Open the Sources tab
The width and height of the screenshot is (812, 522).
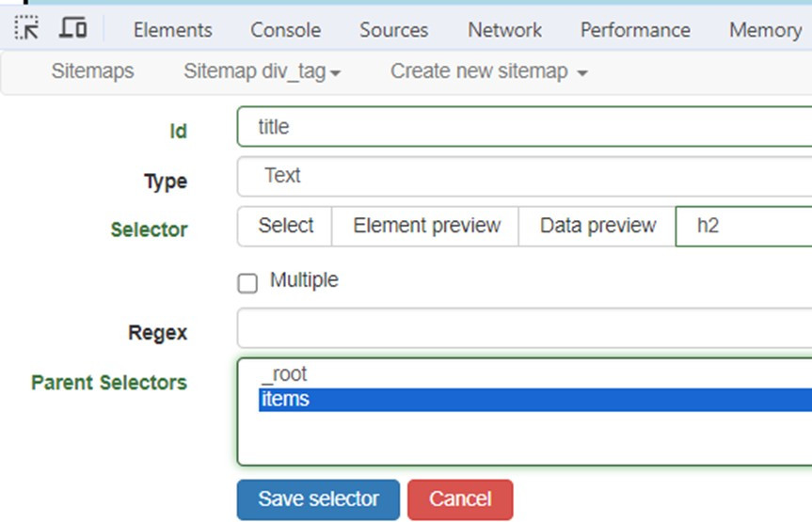click(393, 30)
